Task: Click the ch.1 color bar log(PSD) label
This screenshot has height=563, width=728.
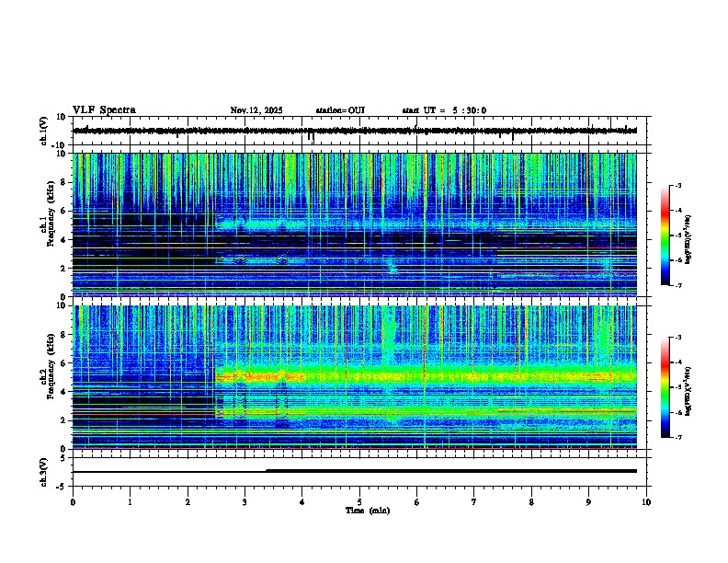Action: pos(688,239)
